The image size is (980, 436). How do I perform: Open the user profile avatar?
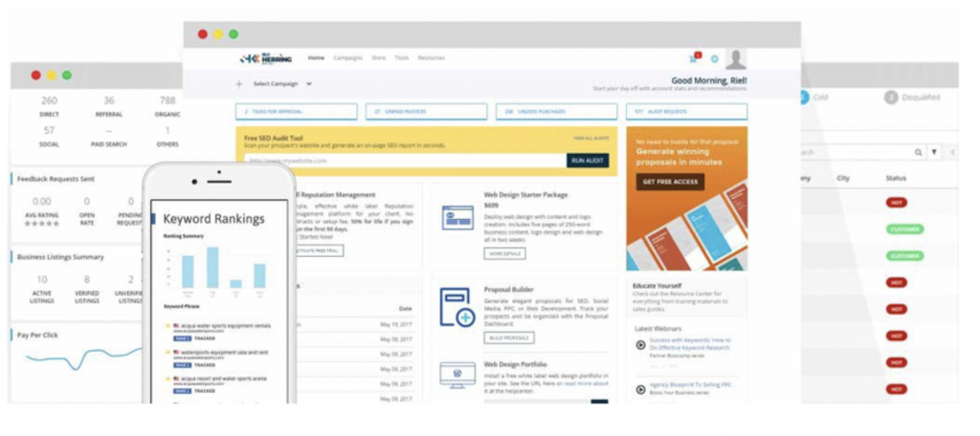736,58
